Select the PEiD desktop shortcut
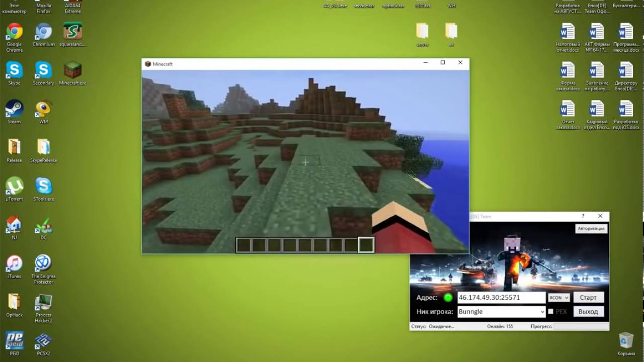This screenshot has height=362, width=644. click(x=14, y=344)
